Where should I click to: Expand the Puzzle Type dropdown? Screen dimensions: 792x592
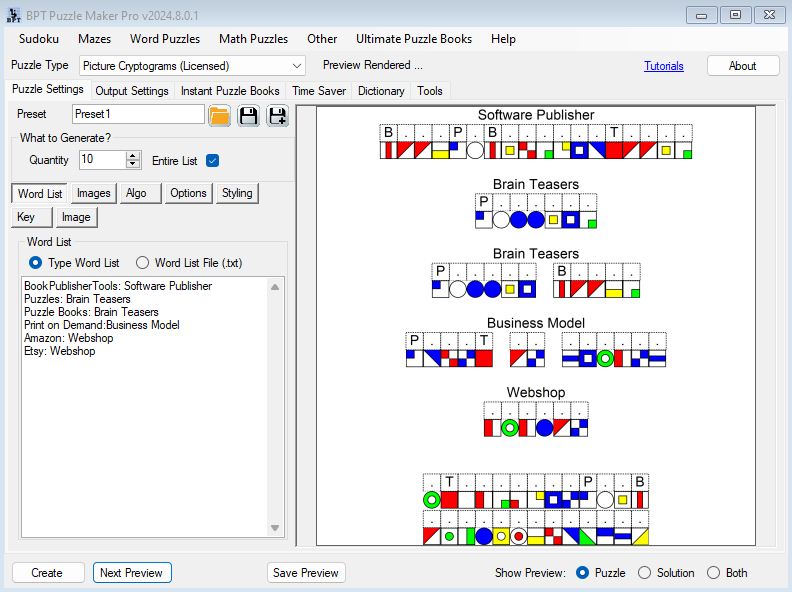[x=296, y=66]
